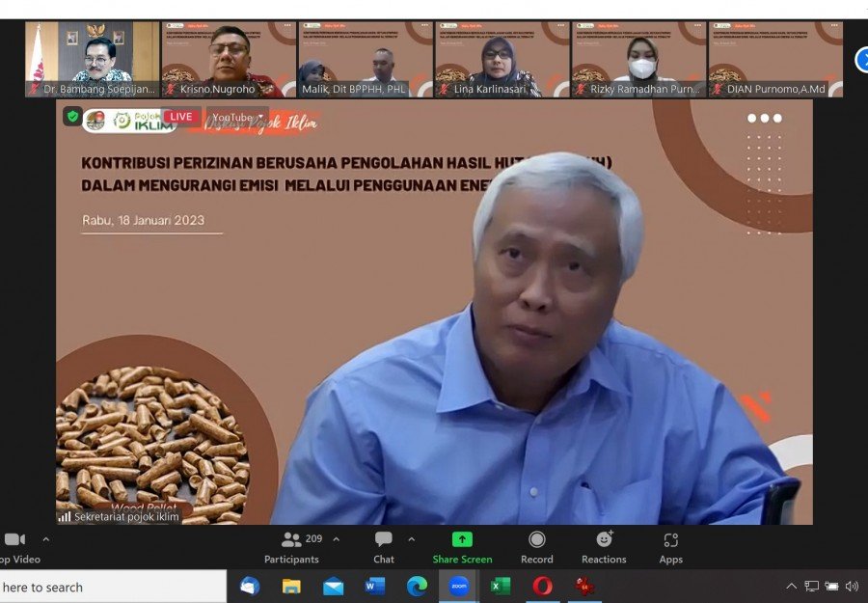Screen dimensions: 868x603
Task: Select Dr. Bambang Soepijan video thumbnail
Action: coord(93,59)
